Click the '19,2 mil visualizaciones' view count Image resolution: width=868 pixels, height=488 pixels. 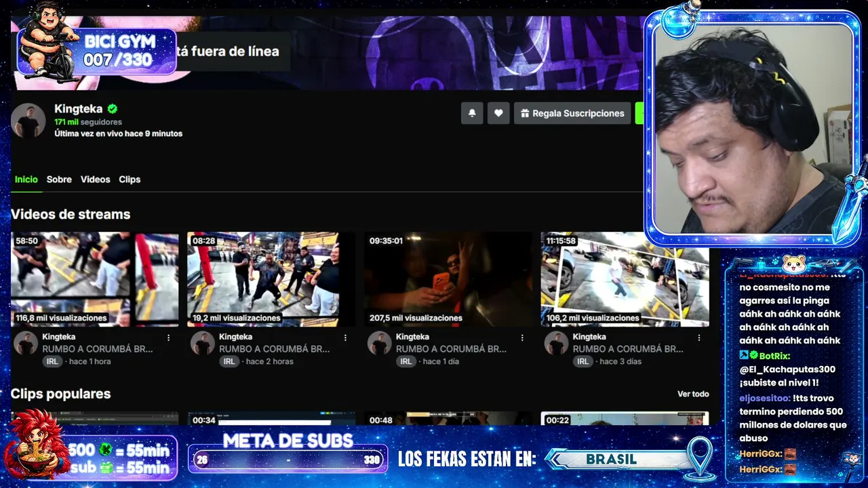(x=236, y=318)
